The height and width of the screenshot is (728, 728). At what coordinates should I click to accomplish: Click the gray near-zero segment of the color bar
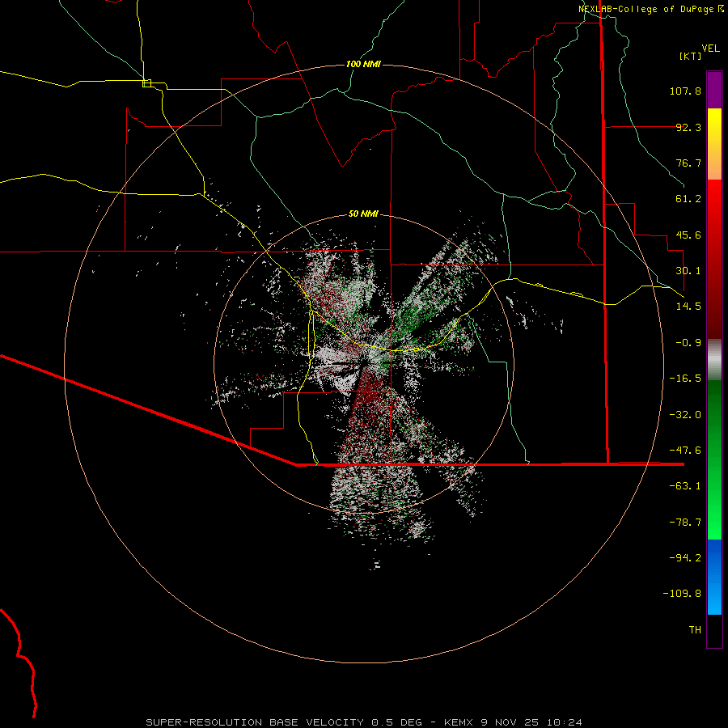[714, 360]
